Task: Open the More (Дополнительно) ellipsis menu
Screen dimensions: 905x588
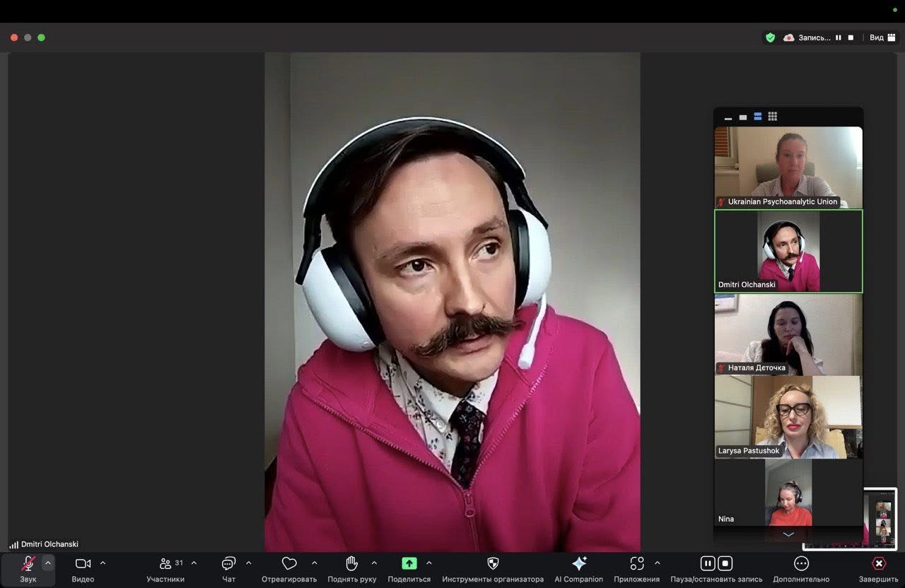Action: (800, 563)
